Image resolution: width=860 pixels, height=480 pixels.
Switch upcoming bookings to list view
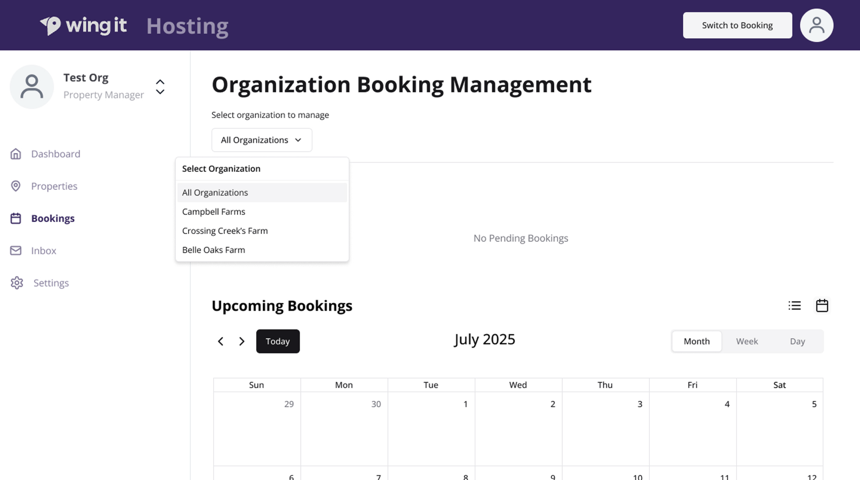[x=795, y=306]
